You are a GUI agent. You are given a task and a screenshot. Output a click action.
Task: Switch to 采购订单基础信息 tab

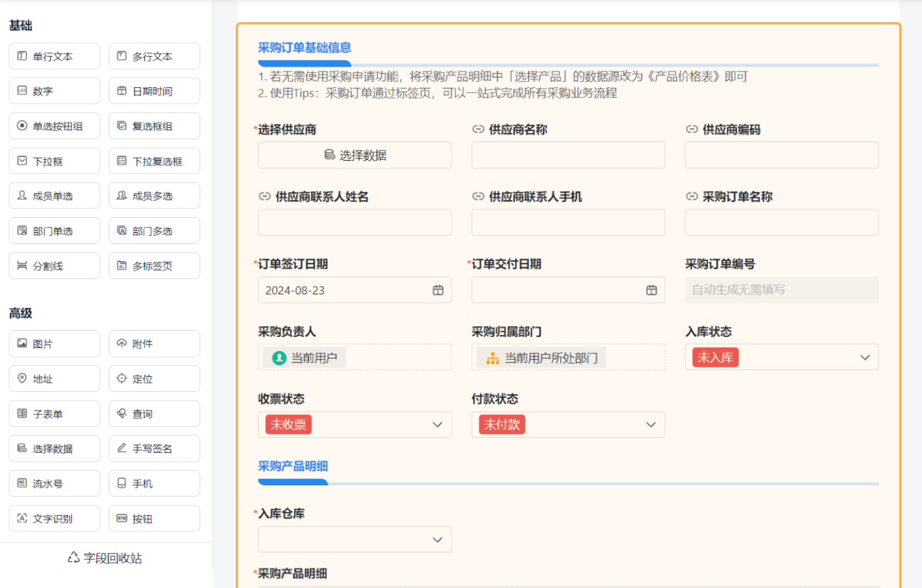(305, 48)
